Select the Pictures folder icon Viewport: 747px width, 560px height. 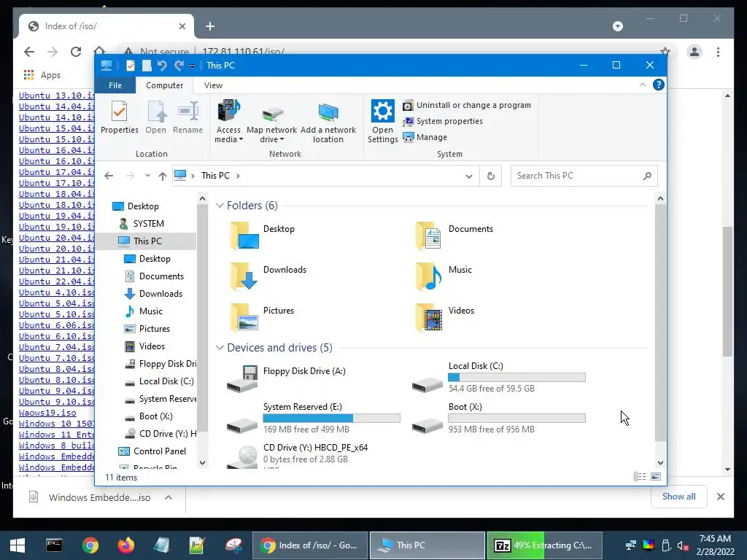(244, 317)
